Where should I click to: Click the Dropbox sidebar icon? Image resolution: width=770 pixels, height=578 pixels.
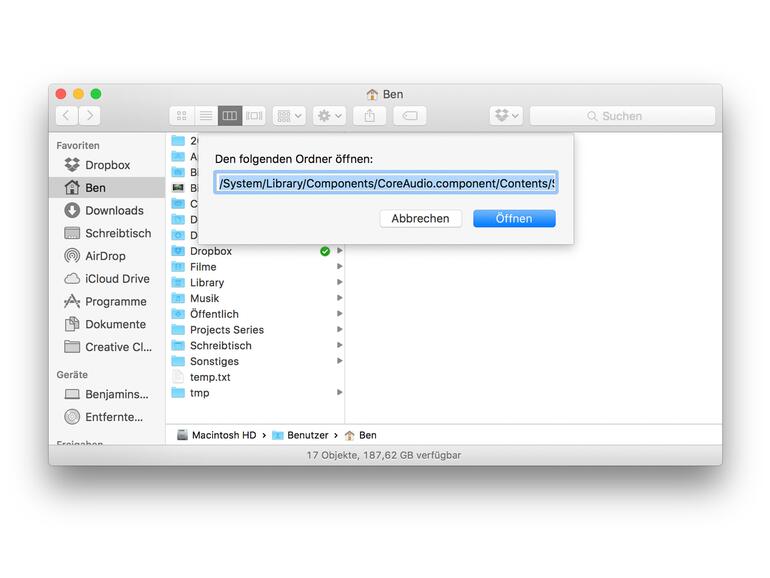(x=72, y=165)
